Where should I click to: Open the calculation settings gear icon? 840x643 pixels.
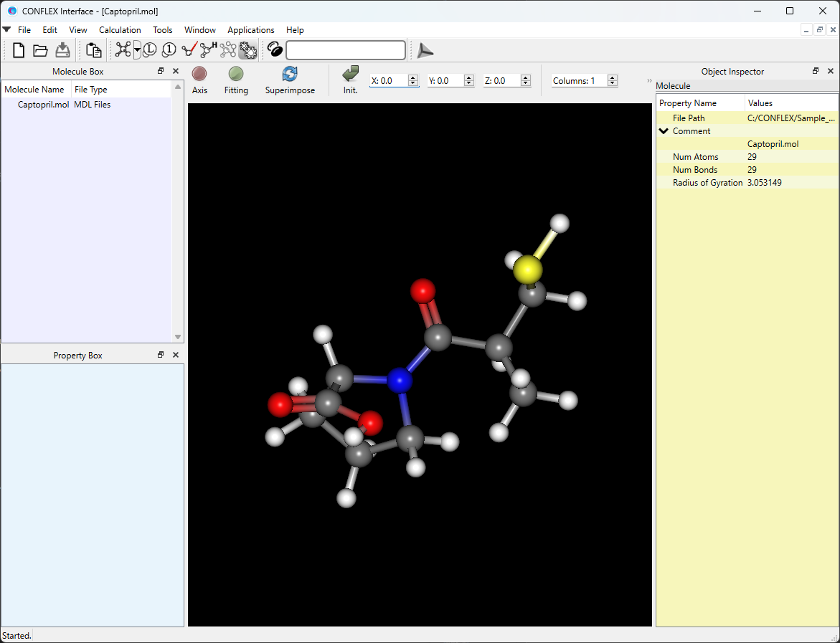(247, 50)
